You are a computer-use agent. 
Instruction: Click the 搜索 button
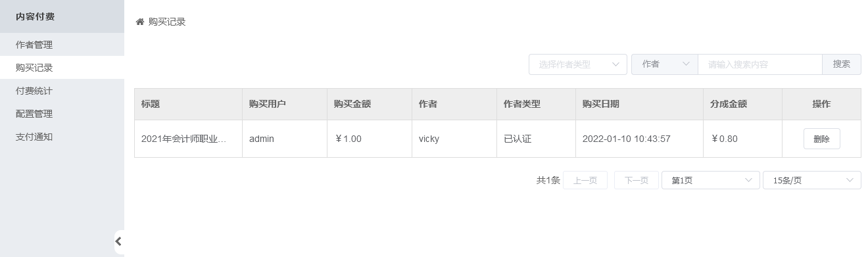842,64
